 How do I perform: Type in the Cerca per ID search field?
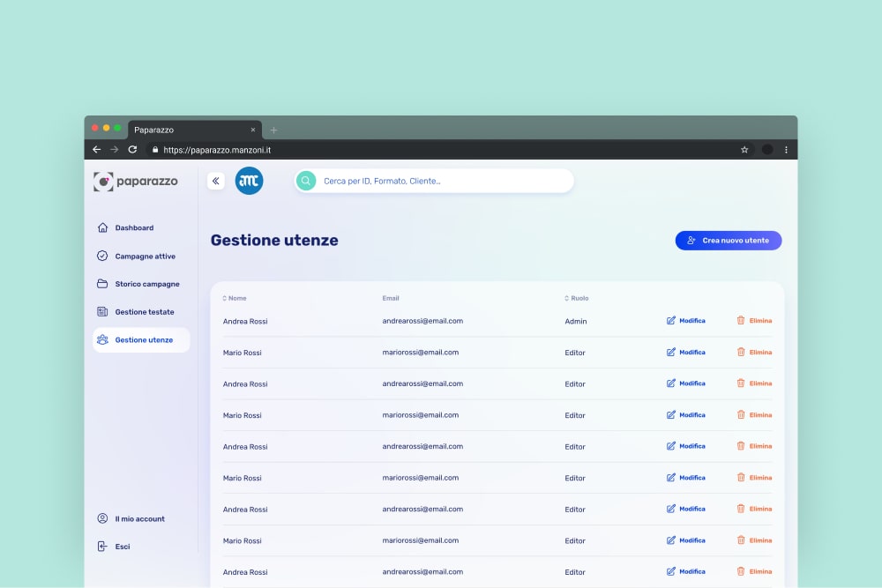click(x=441, y=181)
